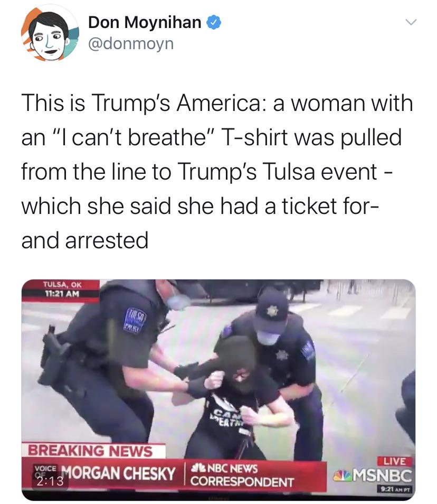Click the 2:13 video duration badge
This screenshot has height=504, width=437.
50,481
